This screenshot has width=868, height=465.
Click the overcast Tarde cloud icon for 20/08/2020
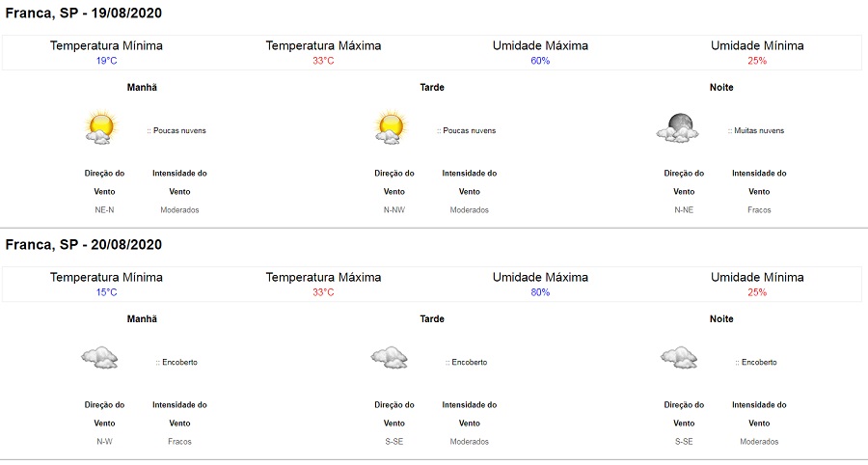click(390, 358)
